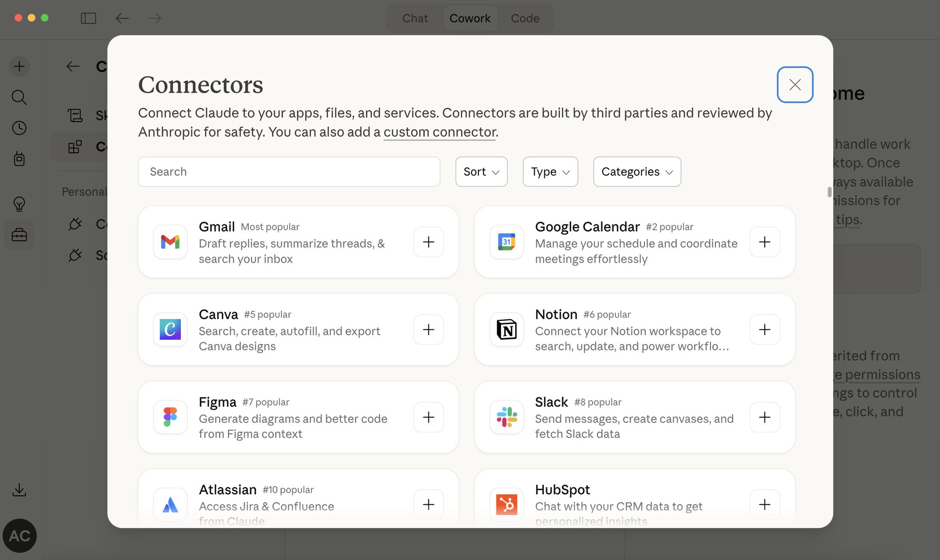
Task: Go back with the title bar arrow
Action: click(x=122, y=18)
